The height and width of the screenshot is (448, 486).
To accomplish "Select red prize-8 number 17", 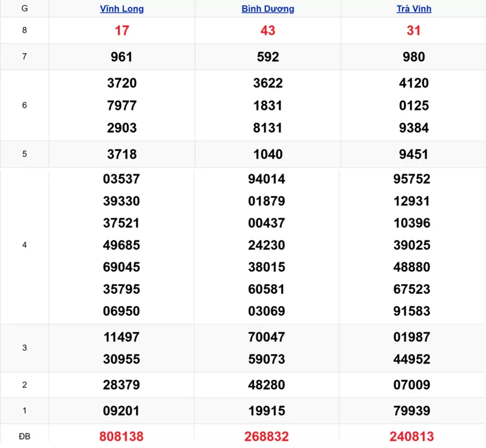I will 122,30.
